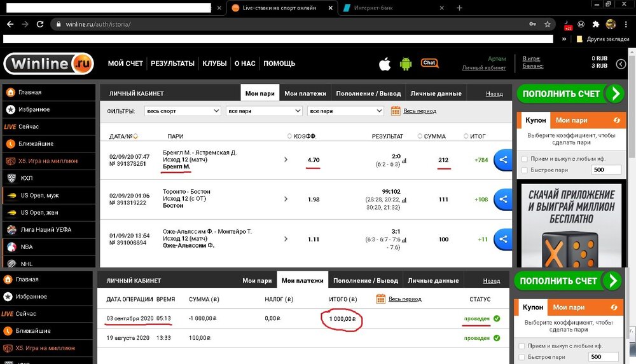Switch to the Мои платежи tab
Image resolution: width=636 pixels, height=364 pixels.
pyautogui.click(x=305, y=93)
